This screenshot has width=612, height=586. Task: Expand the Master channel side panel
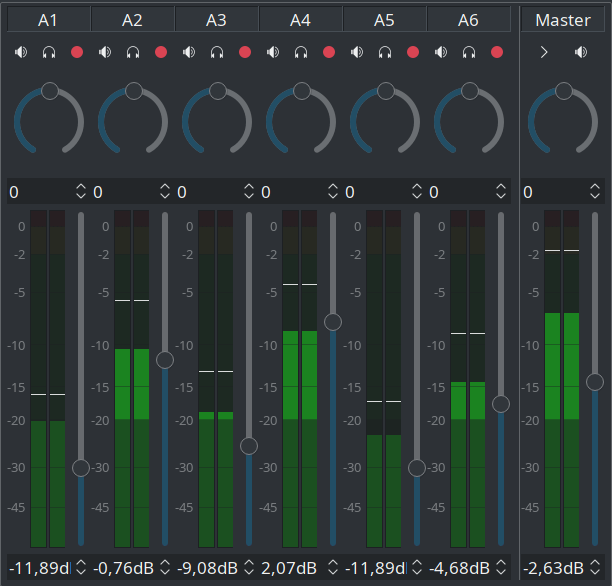click(544, 52)
